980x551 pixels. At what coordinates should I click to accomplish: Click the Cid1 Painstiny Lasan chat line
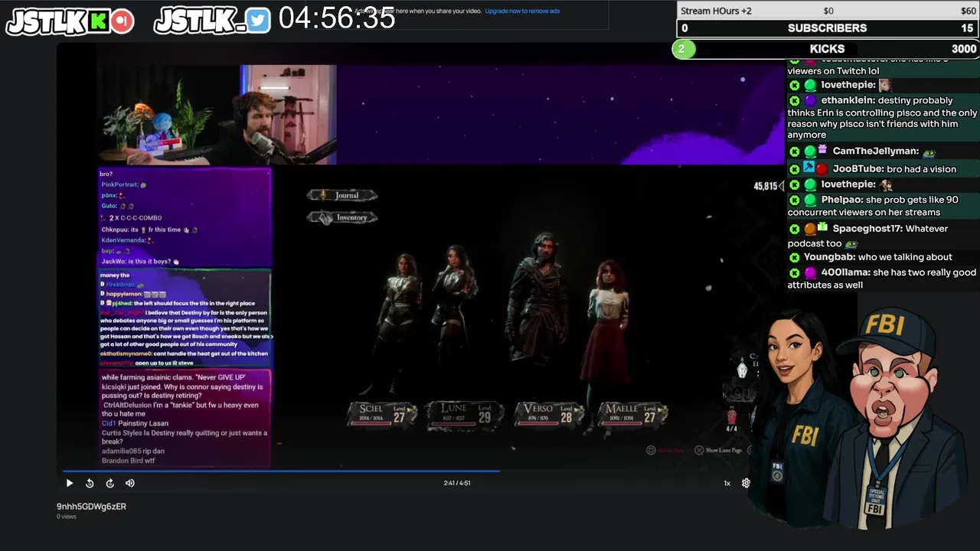[x=135, y=423]
